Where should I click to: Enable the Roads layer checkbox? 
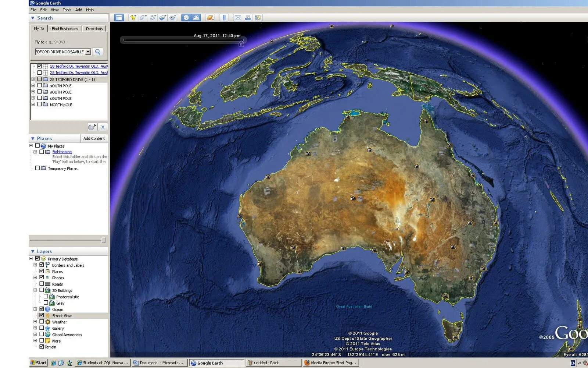pos(42,284)
